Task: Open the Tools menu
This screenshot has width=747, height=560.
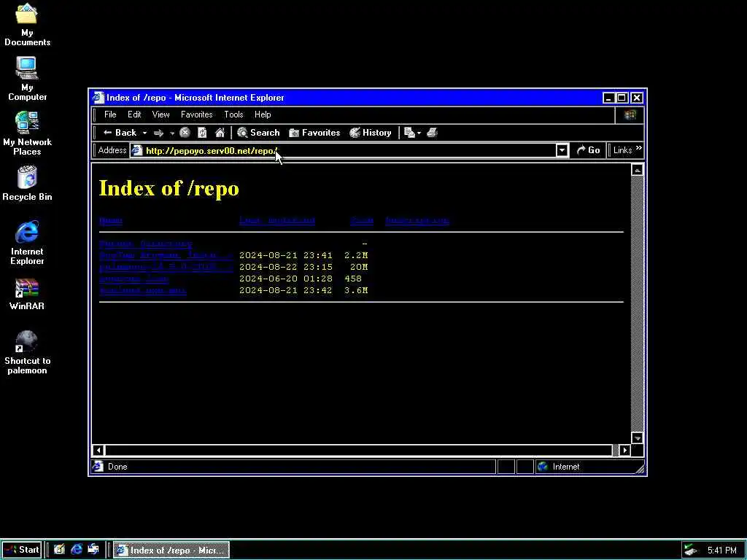Action: pyautogui.click(x=234, y=114)
